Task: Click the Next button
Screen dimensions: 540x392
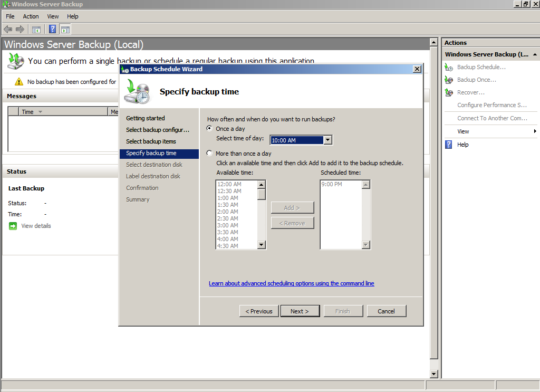Action: [x=300, y=311]
